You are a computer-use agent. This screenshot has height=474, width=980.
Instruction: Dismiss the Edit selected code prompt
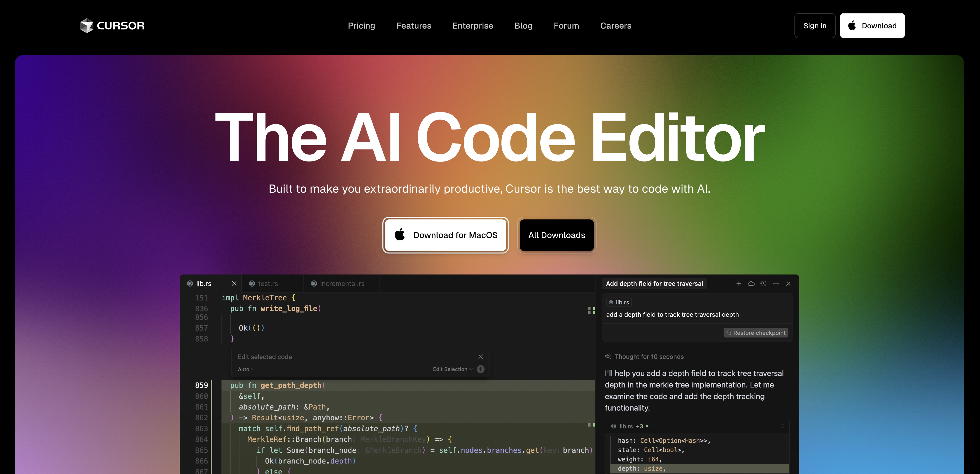481,357
